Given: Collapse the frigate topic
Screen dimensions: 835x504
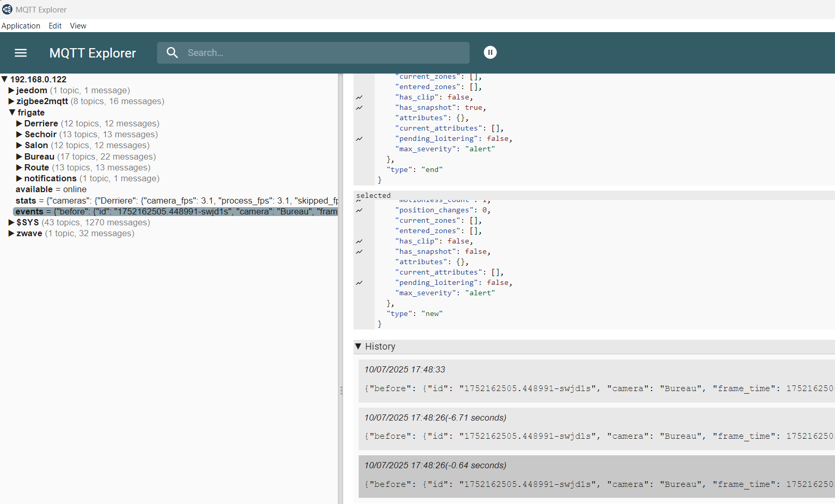Looking at the screenshot, I should coord(12,112).
